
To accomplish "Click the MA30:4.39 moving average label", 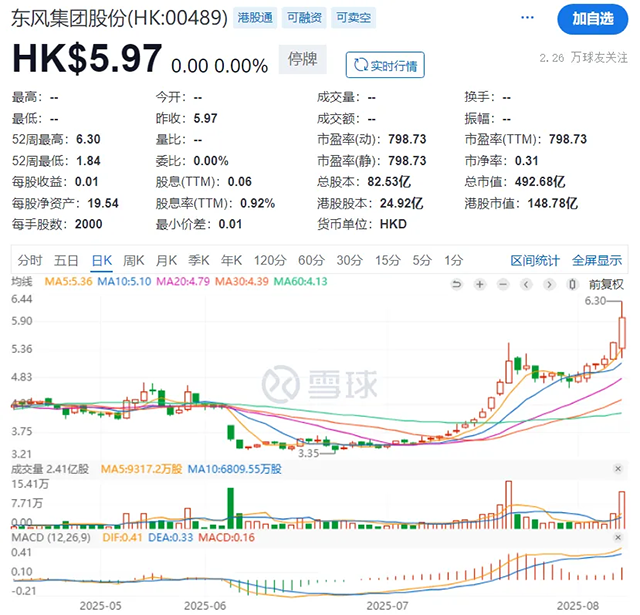I will point(242,282).
